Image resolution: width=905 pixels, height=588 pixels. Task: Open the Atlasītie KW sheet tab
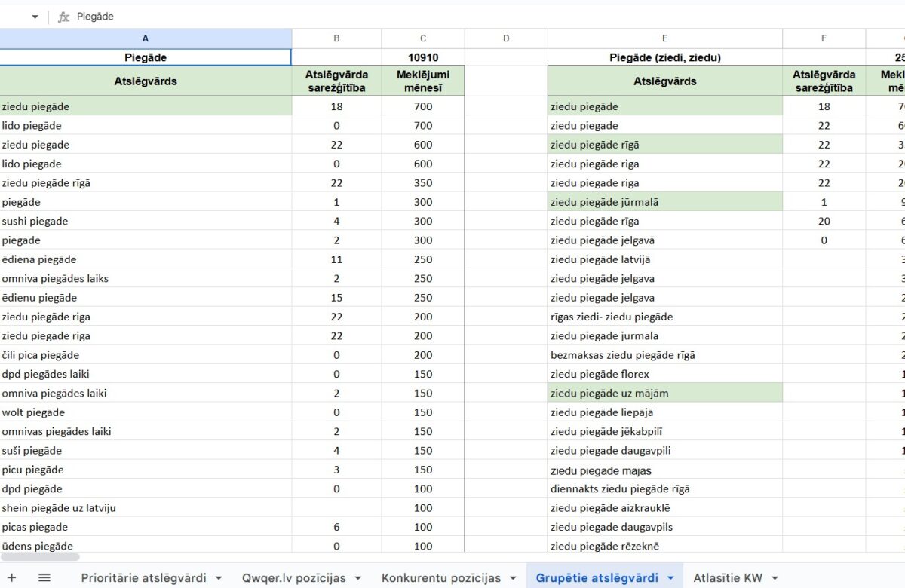click(x=728, y=578)
